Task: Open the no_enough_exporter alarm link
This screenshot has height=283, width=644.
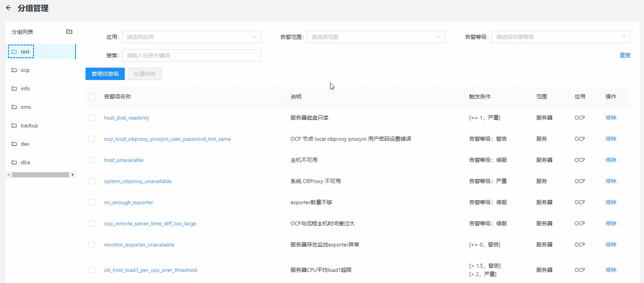Action: click(x=129, y=202)
